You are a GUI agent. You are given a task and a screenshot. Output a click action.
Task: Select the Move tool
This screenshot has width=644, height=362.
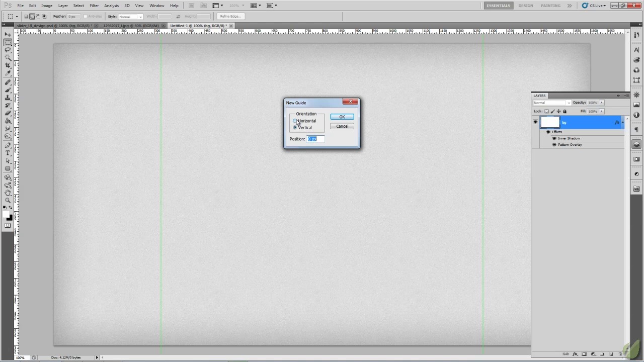(8, 35)
